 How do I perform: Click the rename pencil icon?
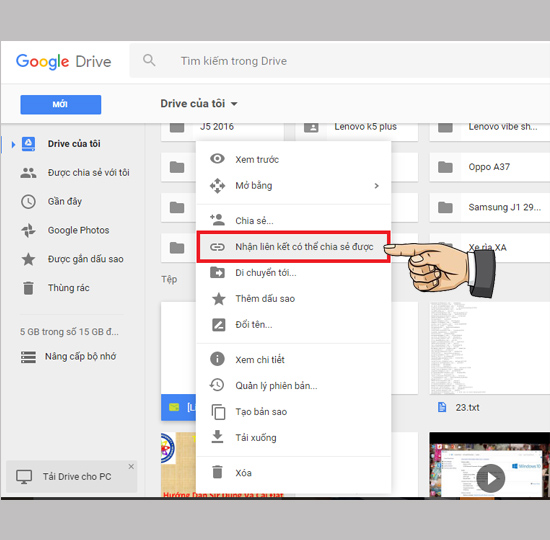tap(219, 325)
